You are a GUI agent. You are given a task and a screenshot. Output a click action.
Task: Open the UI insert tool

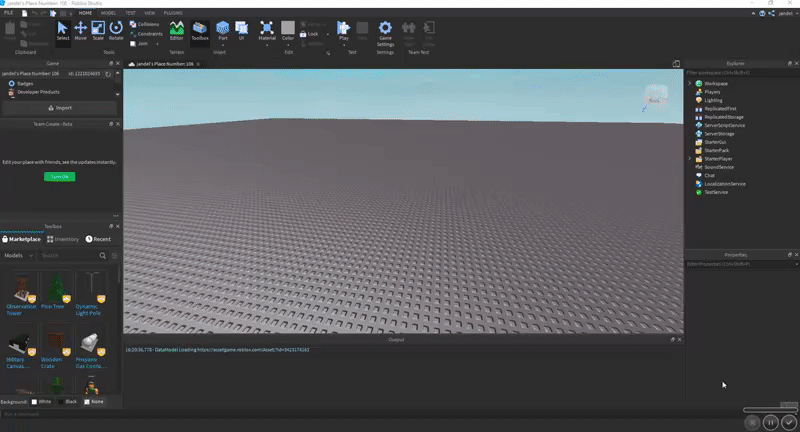(x=241, y=30)
